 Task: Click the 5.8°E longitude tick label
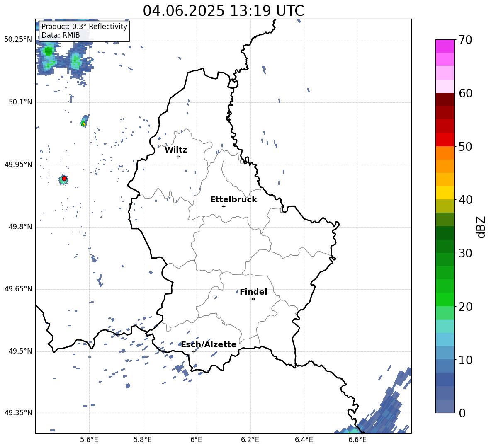pos(143,440)
